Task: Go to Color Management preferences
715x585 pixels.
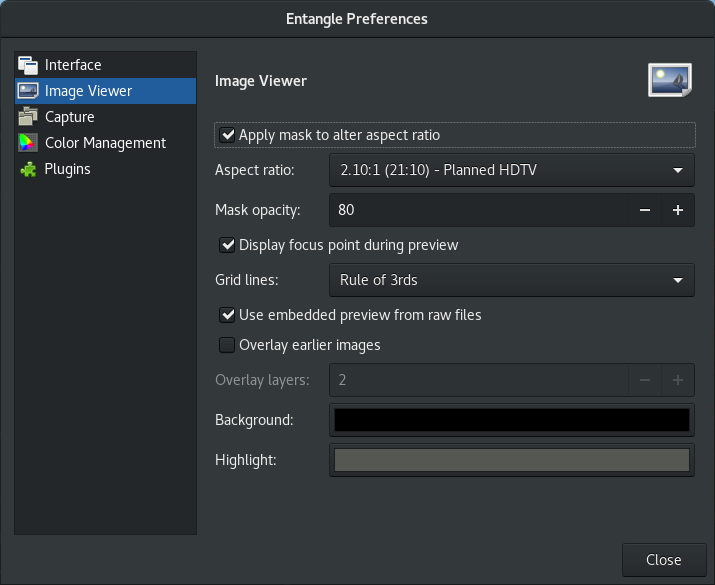Action: pos(105,143)
